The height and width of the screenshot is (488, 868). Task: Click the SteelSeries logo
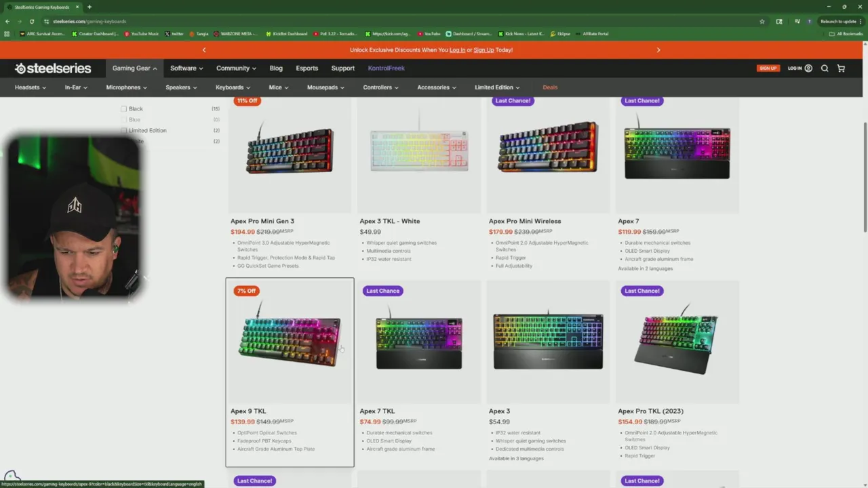tap(53, 68)
